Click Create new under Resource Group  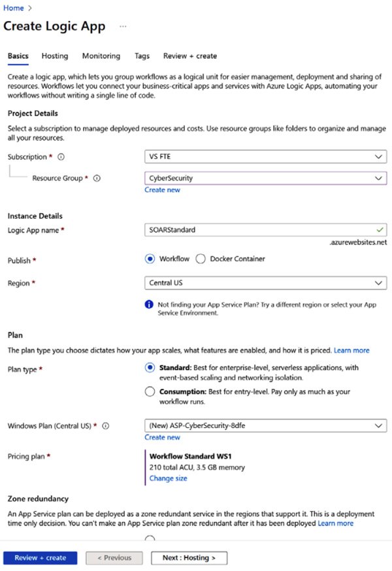coord(162,189)
